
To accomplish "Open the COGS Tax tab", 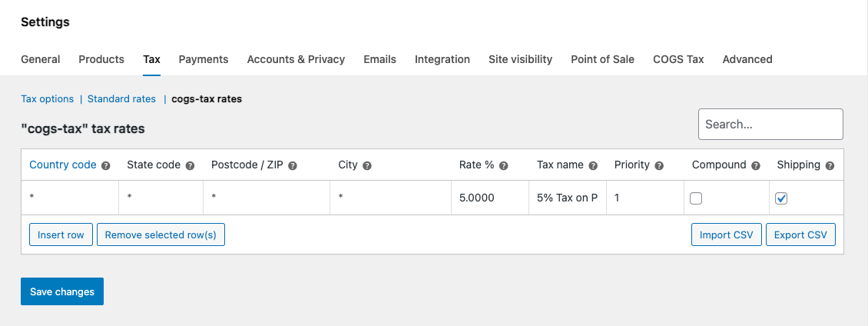I will tap(678, 59).
